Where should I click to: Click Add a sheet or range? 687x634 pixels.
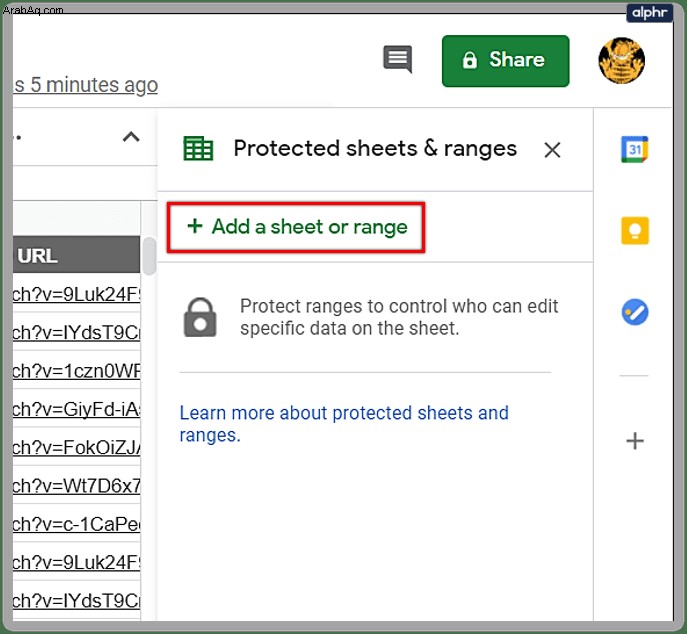click(297, 227)
